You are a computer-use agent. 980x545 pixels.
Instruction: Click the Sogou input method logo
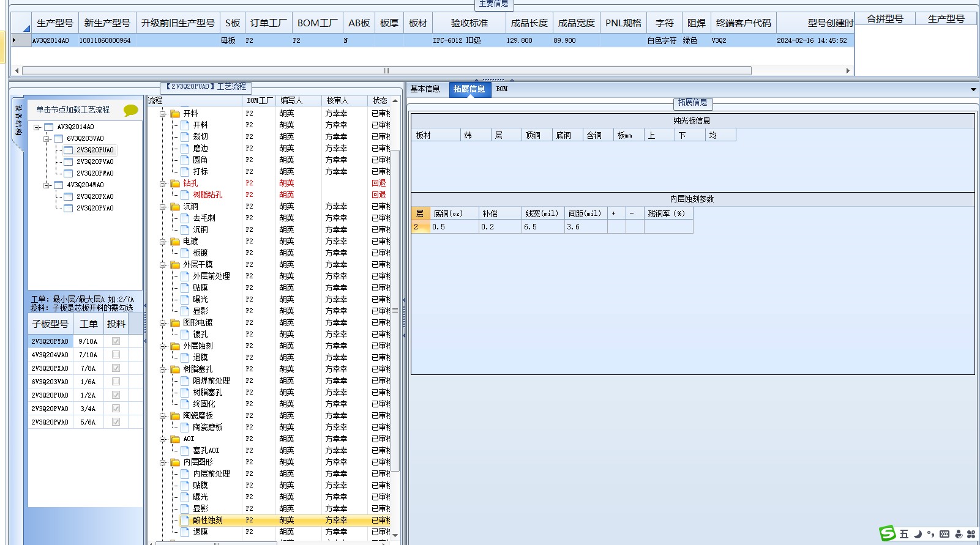click(x=887, y=533)
